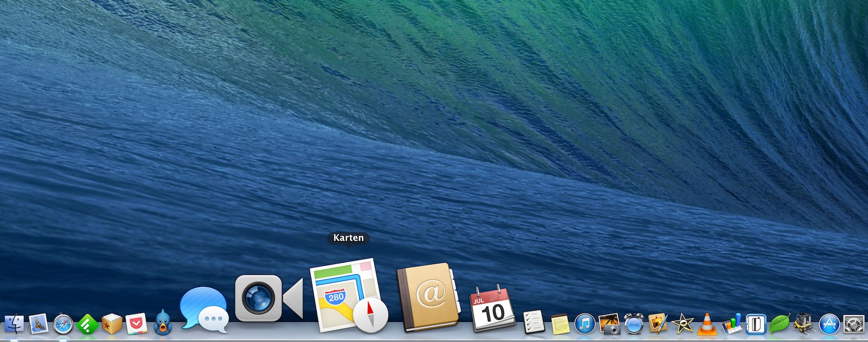Open iMovie star icon

tap(682, 324)
